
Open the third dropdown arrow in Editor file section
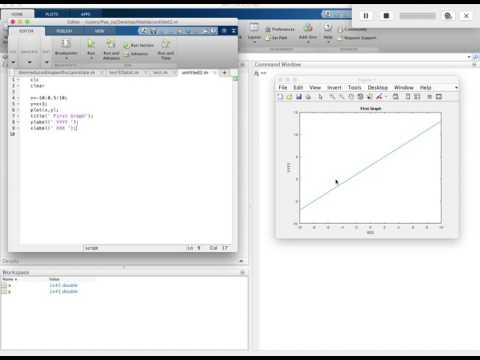click(x=46, y=62)
